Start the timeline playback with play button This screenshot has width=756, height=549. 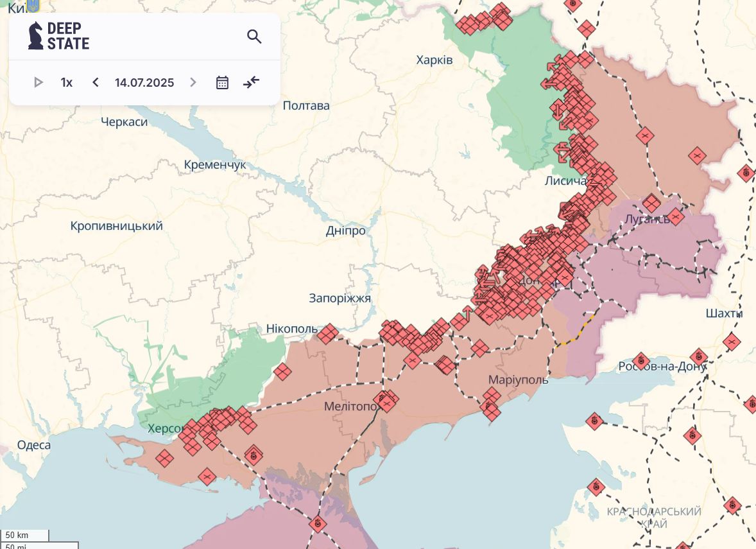click(x=39, y=82)
